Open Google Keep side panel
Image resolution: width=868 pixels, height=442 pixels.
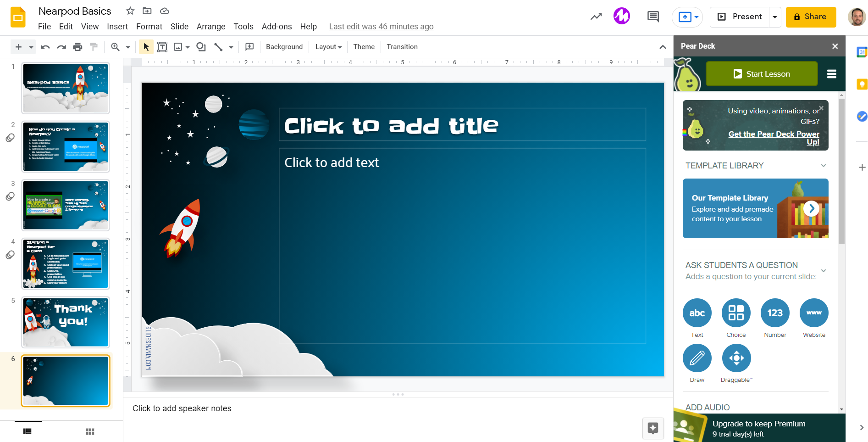(862, 84)
